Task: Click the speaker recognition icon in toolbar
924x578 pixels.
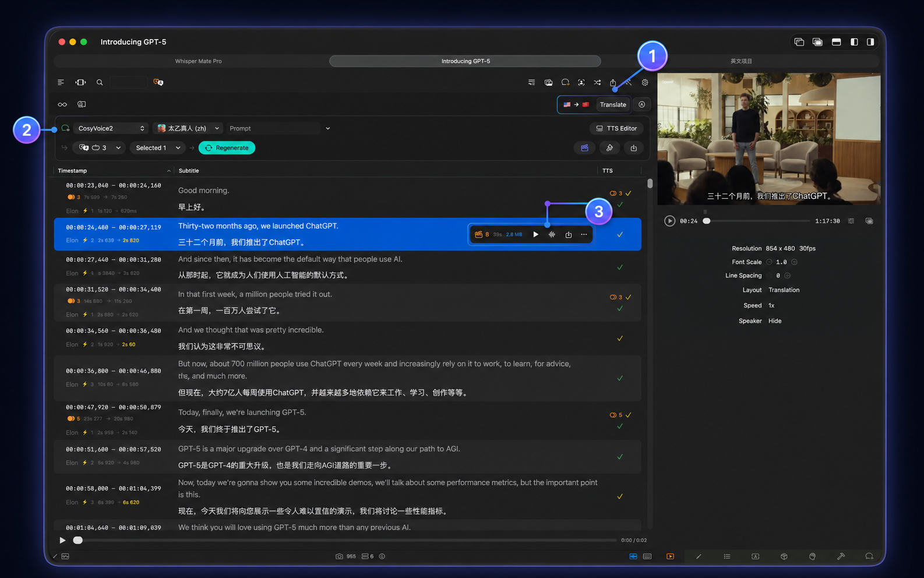Action: [581, 83]
